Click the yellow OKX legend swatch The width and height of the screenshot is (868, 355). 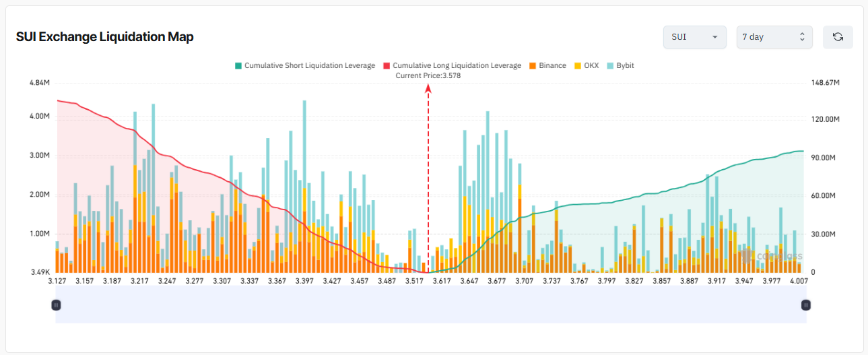[578, 65]
